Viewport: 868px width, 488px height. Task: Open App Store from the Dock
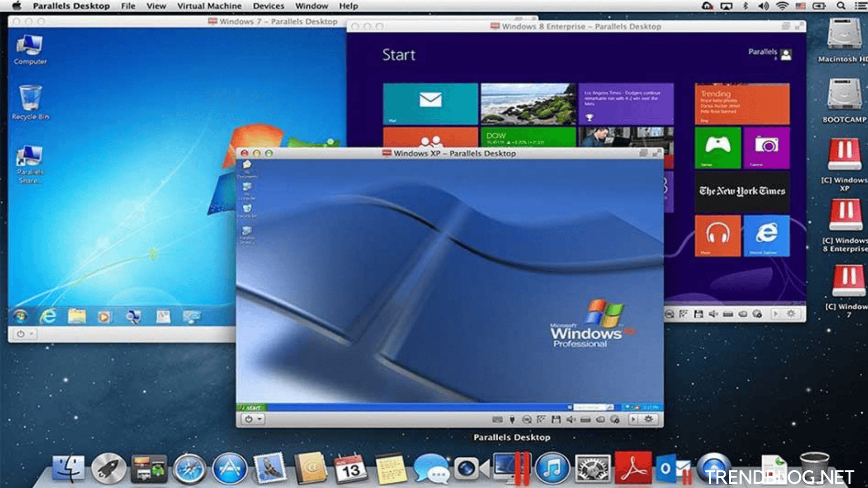click(x=230, y=469)
